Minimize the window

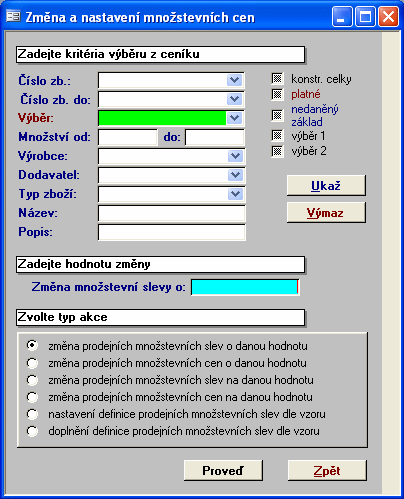point(342,16)
